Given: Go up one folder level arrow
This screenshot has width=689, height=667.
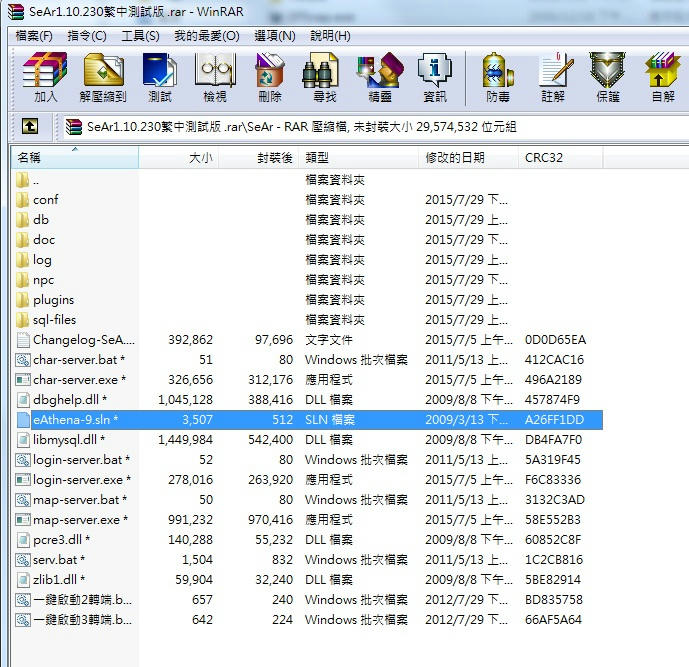Looking at the screenshot, I should 30,127.
